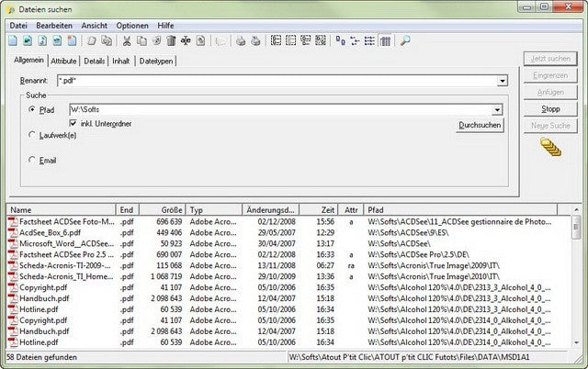The image size is (588, 369).
Task: Select the Pfad radio button
Action: (32, 109)
